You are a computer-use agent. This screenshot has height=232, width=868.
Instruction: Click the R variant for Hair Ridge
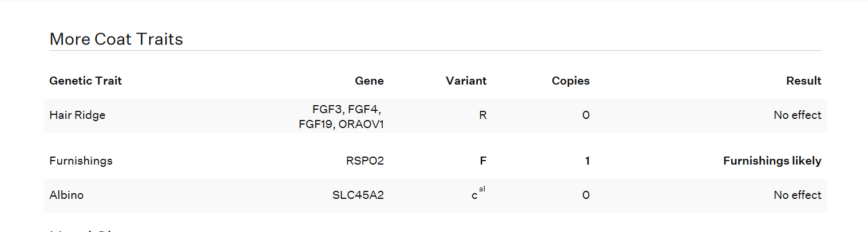(482, 115)
